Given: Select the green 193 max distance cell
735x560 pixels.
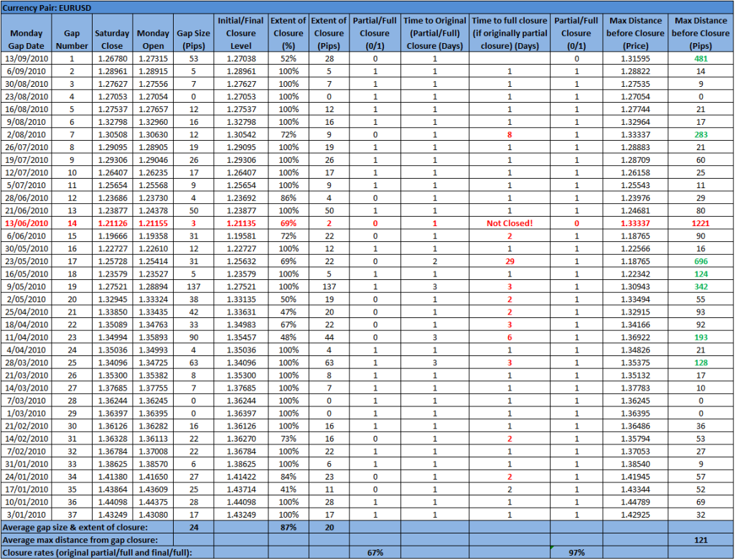Looking at the screenshot, I should pyautogui.click(x=701, y=337).
